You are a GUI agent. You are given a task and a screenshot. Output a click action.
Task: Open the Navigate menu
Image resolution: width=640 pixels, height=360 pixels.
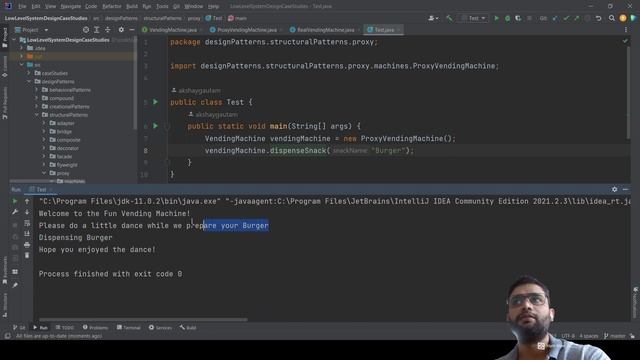71,6
